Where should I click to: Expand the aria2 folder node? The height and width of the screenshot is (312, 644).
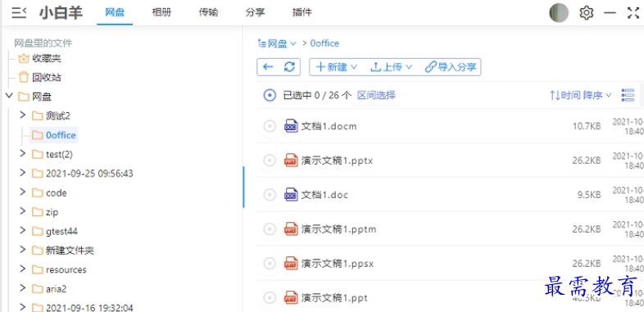coord(23,288)
